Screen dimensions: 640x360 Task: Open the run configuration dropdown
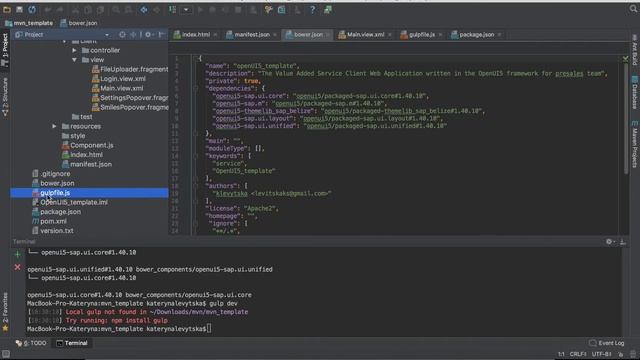pos(186,9)
